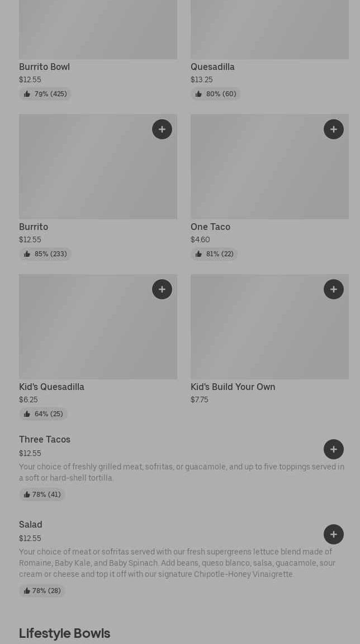Add Kid's Build Your Own via plus

[x=333, y=289]
